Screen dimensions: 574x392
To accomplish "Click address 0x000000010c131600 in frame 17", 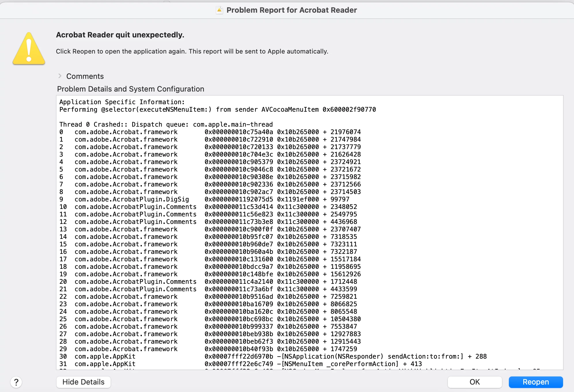I will point(239,259).
